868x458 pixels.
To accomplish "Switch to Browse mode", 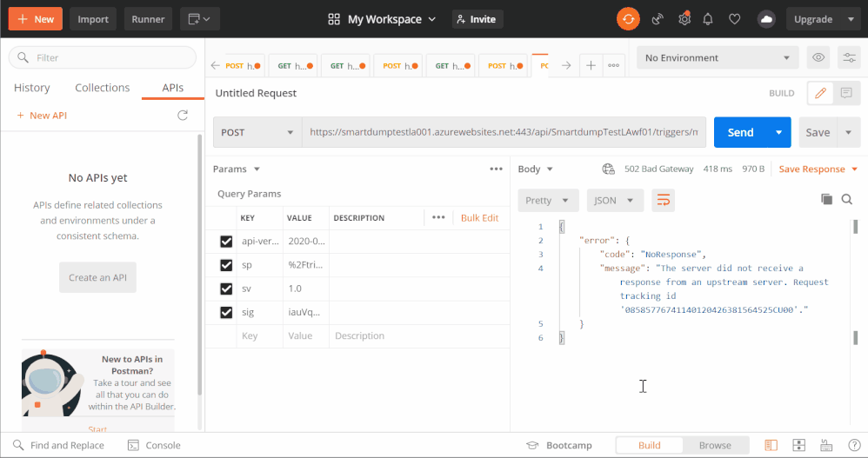I will pyautogui.click(x=715, y=445).
